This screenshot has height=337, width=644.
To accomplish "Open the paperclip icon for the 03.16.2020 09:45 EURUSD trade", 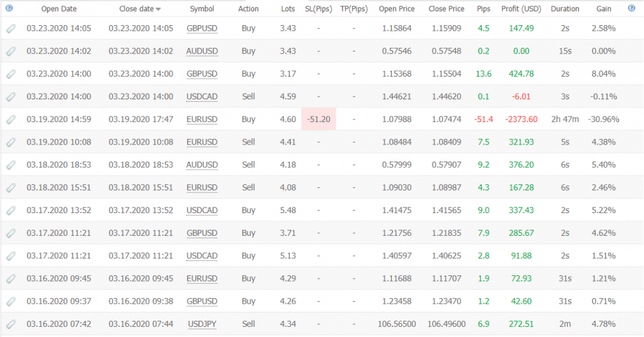I will pos(10,279).
